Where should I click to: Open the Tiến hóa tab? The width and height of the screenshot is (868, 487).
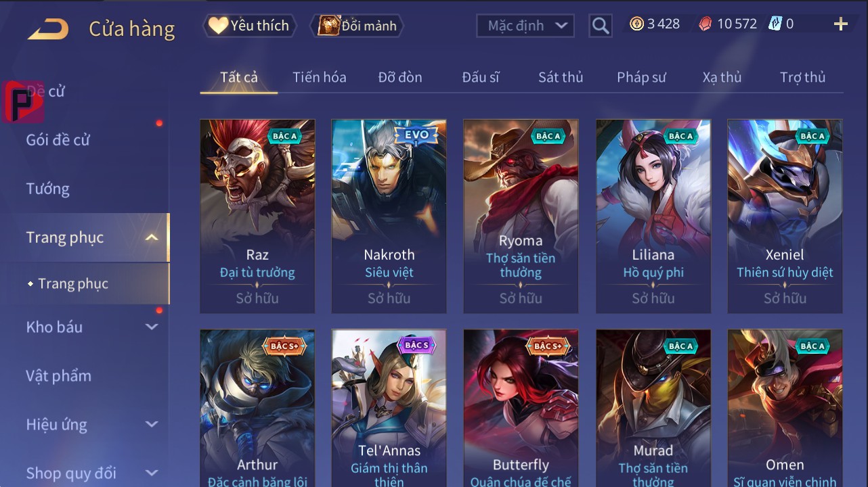click(x=320, y=77)
